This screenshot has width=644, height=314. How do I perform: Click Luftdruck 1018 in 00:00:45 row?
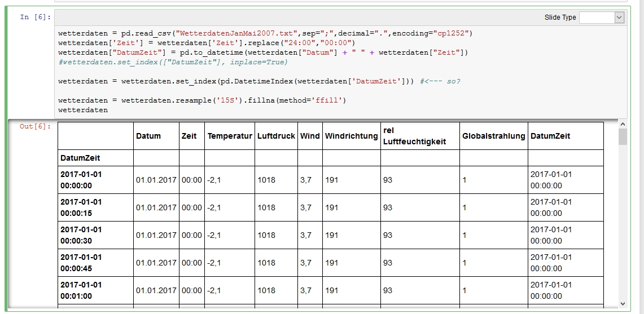[276, 263]
